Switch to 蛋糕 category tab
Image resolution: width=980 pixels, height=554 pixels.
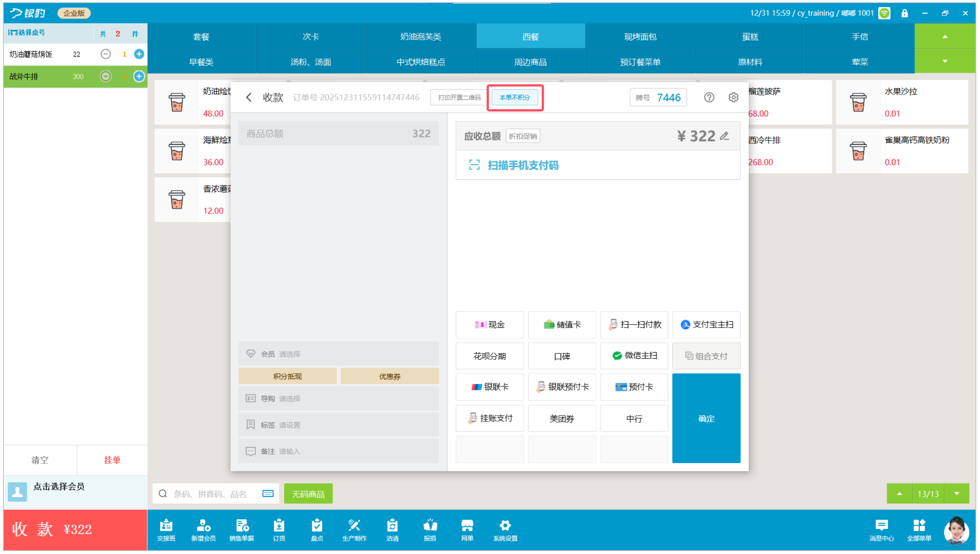(750, 37)
